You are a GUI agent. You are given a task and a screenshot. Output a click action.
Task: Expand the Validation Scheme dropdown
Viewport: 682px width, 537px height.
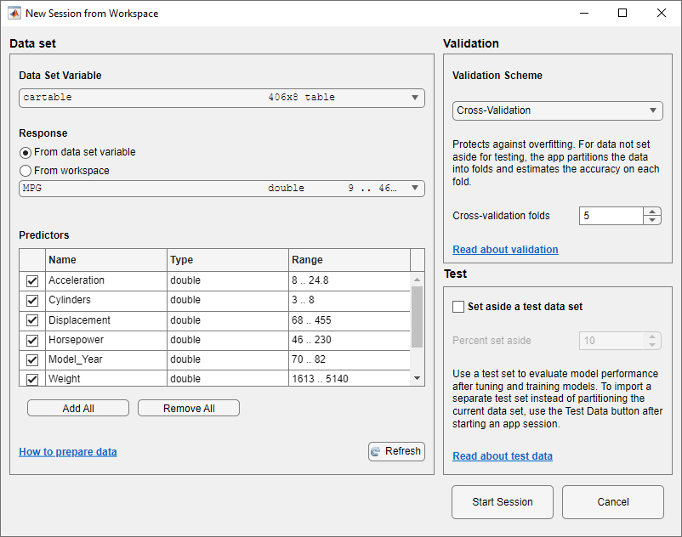pos(556,111)
